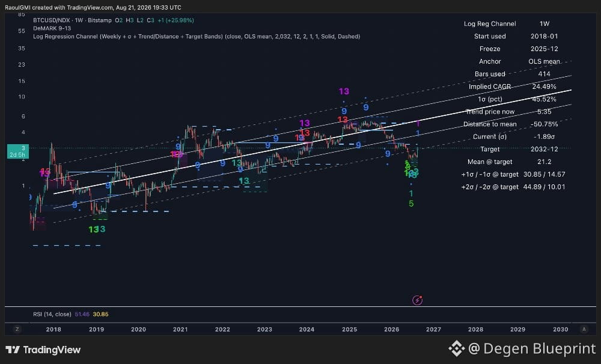Click the 23 level on price axis

pos(22,65)
